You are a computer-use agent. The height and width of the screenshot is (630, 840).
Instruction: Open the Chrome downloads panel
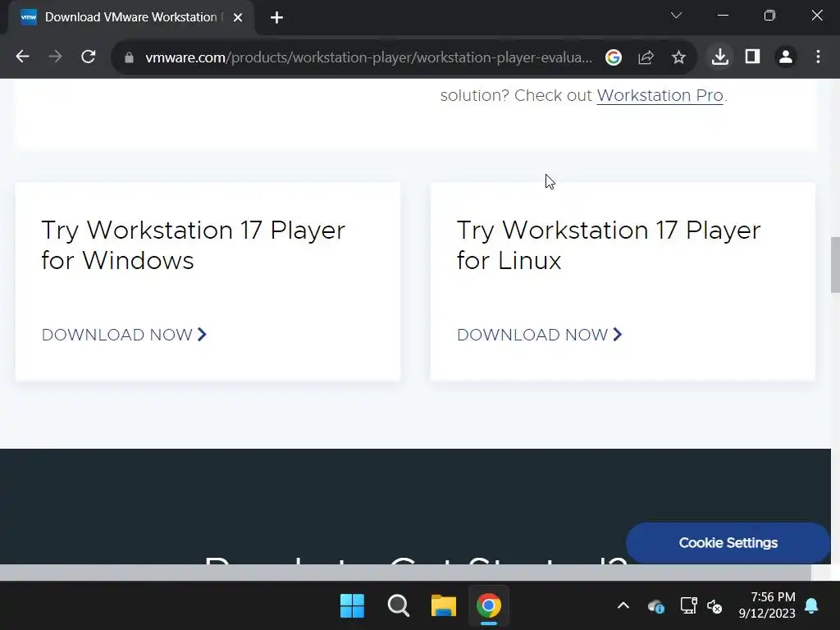click(x=720, y=57)
